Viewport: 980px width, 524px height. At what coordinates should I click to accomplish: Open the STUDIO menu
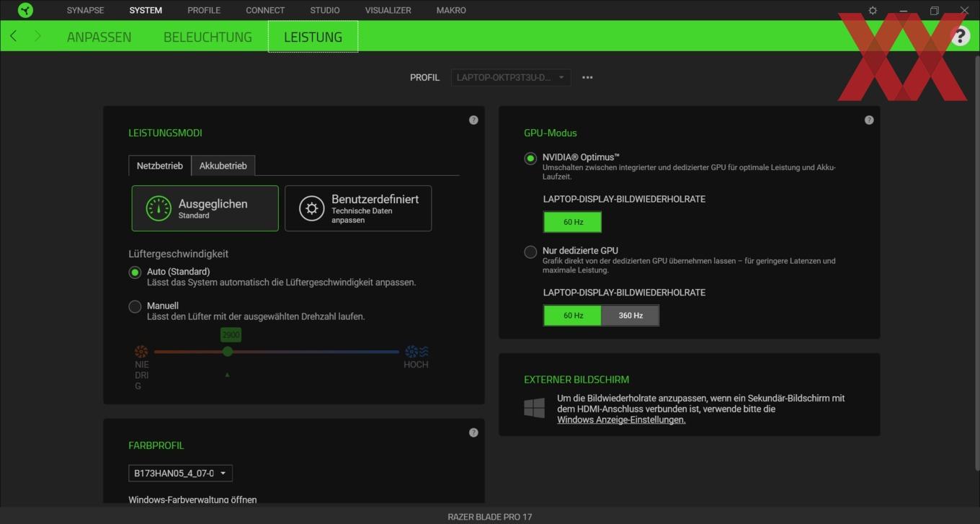click(325, 10)
